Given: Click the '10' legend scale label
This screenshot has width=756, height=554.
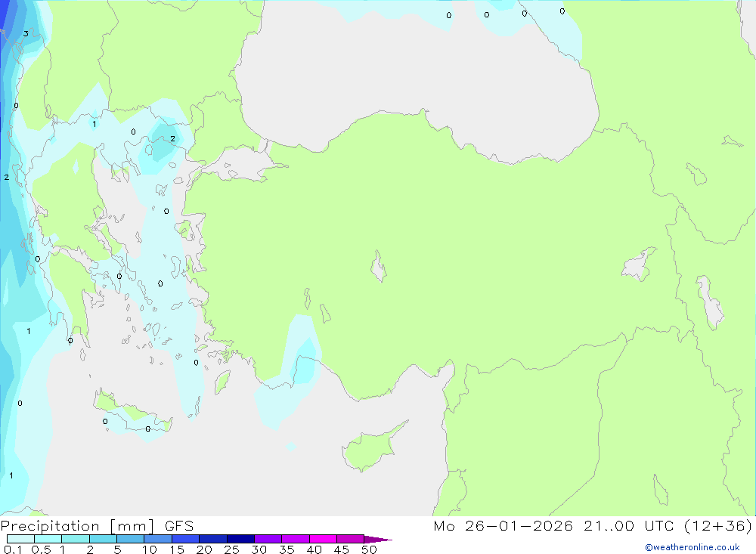Looking at the screenshot, I should tap(150, 549).
